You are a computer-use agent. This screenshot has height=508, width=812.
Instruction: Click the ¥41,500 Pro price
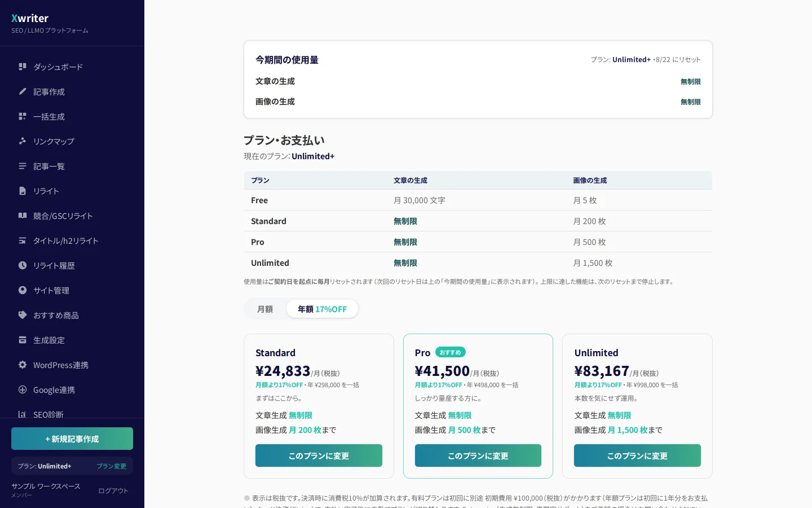(442, 371)
